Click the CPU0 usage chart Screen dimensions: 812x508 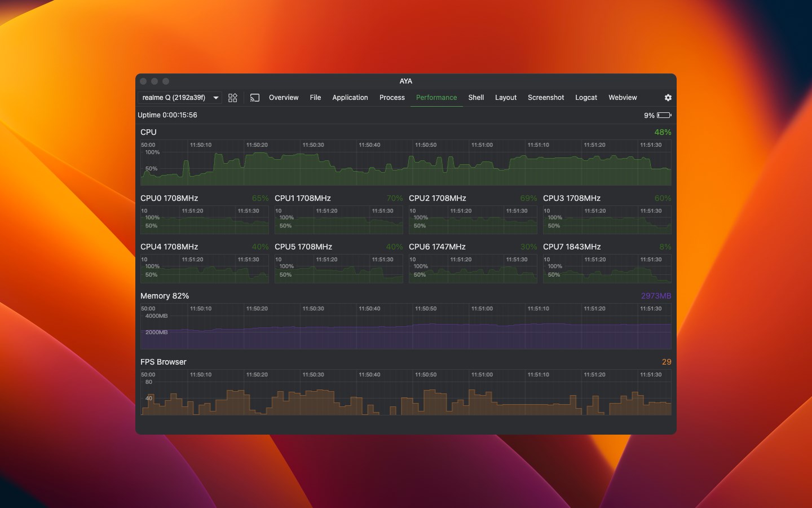click(205, 220)
